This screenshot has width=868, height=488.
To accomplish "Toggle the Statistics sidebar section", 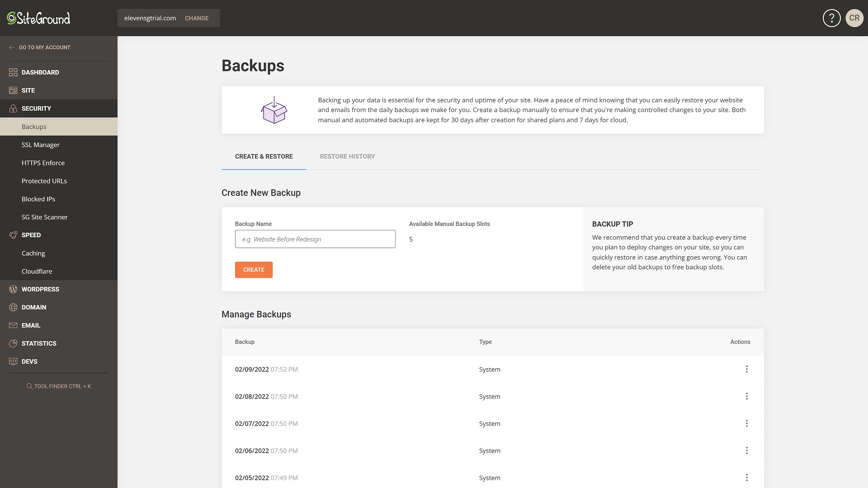I will tap(39, 343).
